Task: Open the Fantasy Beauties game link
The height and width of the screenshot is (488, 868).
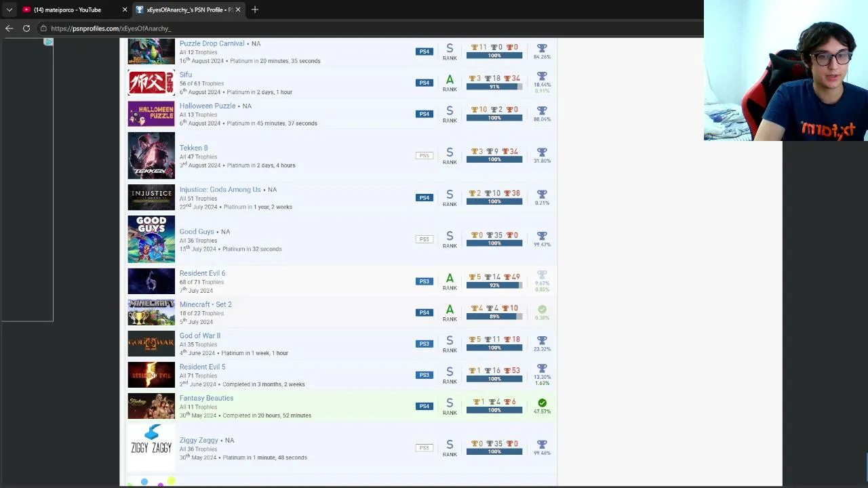Action: point(206,398)
